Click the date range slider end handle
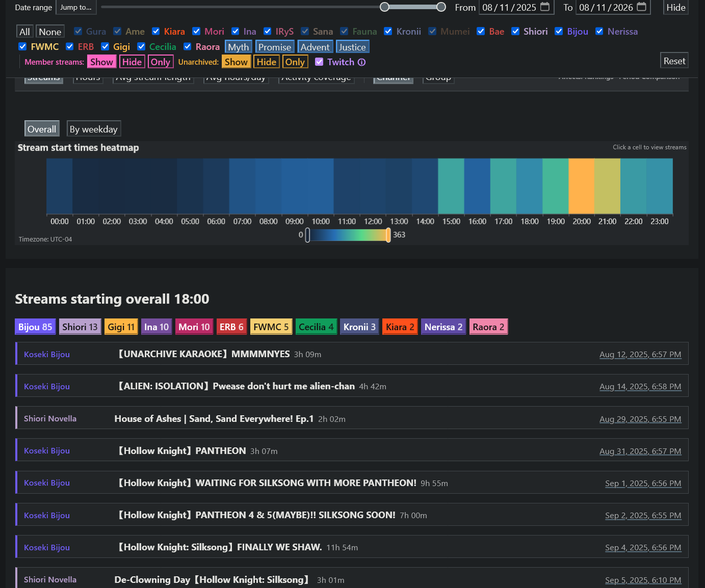 (x=441, y=7)
